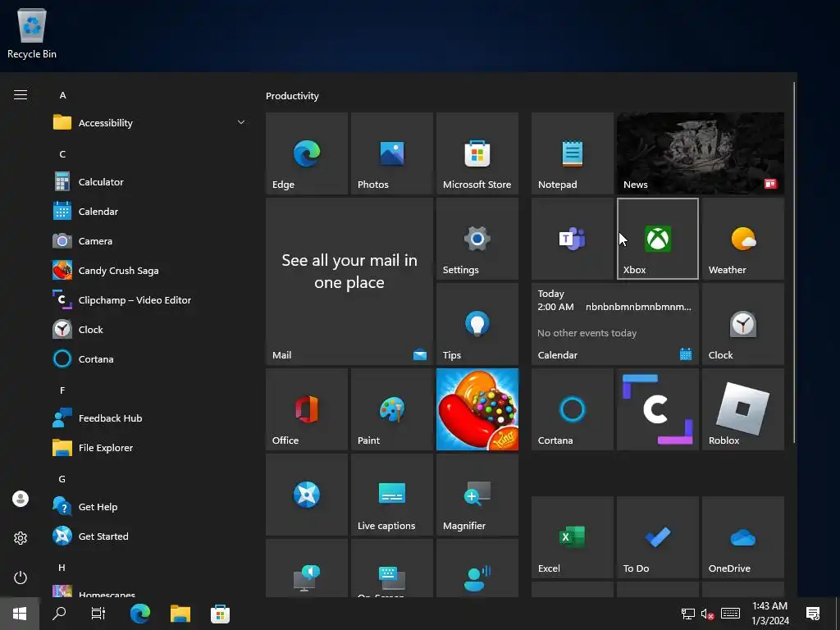Open Calculator from app list
840x630 pixels.
(x=150, y=181)
